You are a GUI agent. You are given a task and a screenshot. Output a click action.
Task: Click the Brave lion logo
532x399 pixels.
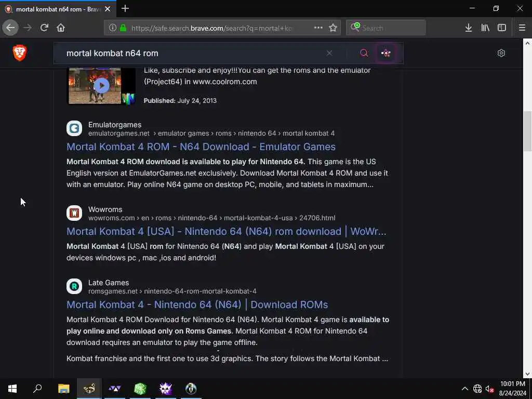20,54
